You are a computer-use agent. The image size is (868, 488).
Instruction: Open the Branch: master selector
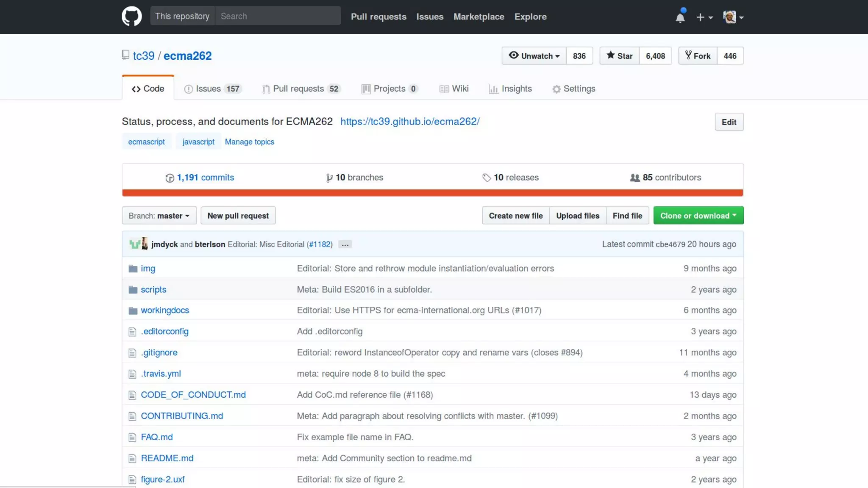coord(159,216)
